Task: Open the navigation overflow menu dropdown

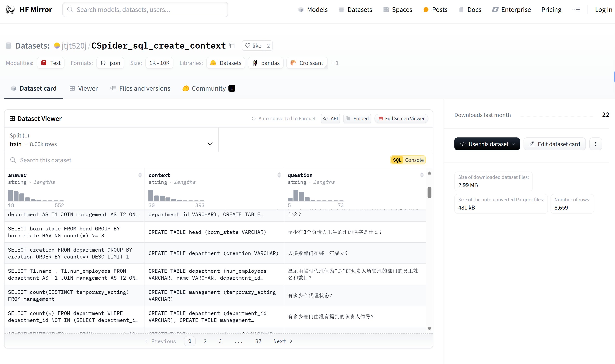Action: pyautogui.click(x=576, y=9)
